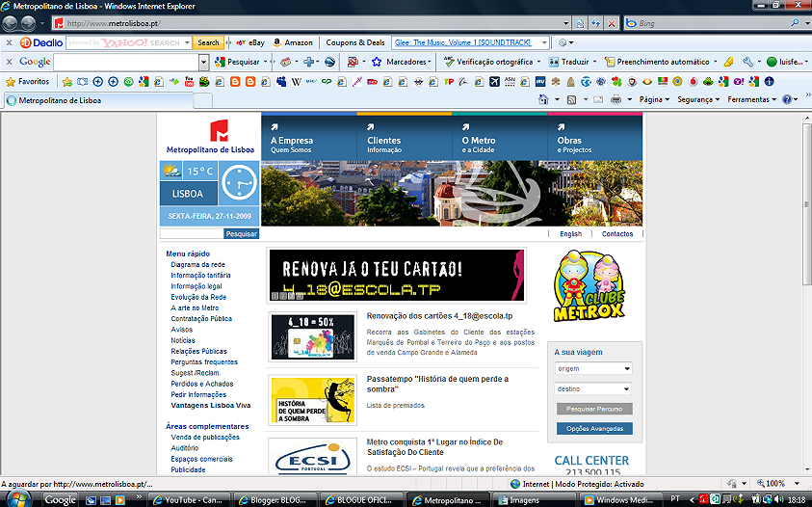Click Google toolbar wrench settings icon
Screen dimensions: 812x507
click(x=747, y=62)
